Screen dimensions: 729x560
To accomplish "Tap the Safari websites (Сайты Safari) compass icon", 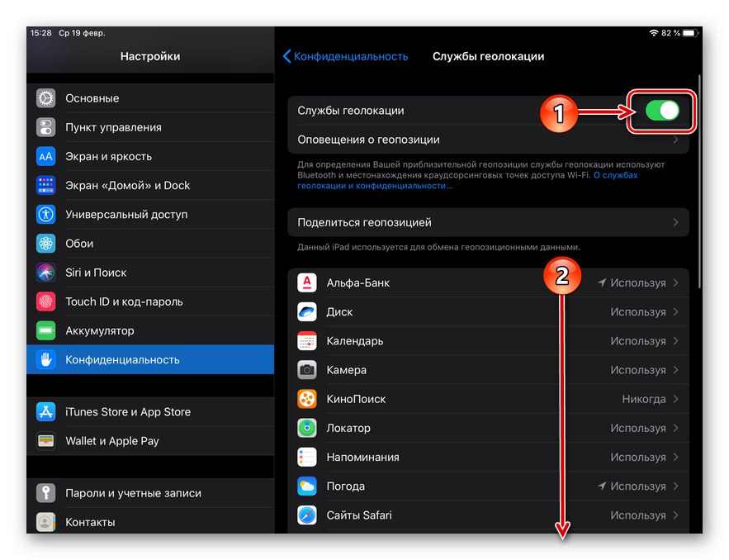I will pyautogui.click(x=307, y=515).
